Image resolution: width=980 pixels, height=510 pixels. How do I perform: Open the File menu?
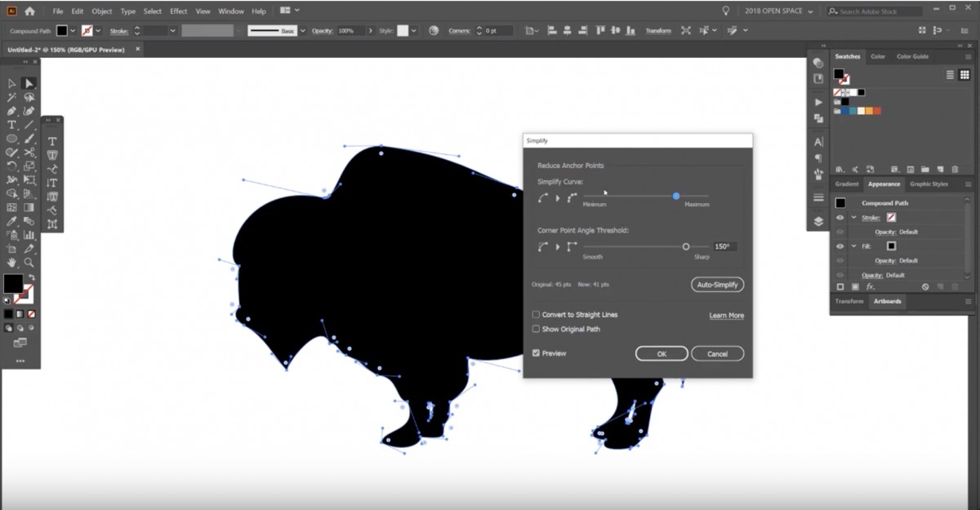tap(58, 11)
